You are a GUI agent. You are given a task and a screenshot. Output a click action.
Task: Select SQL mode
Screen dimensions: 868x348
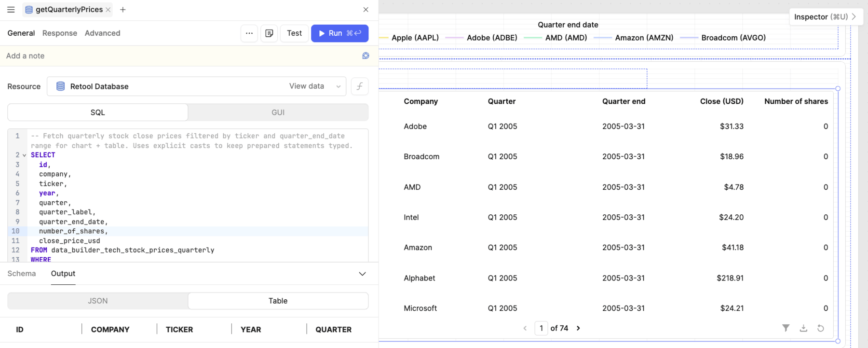97,112
